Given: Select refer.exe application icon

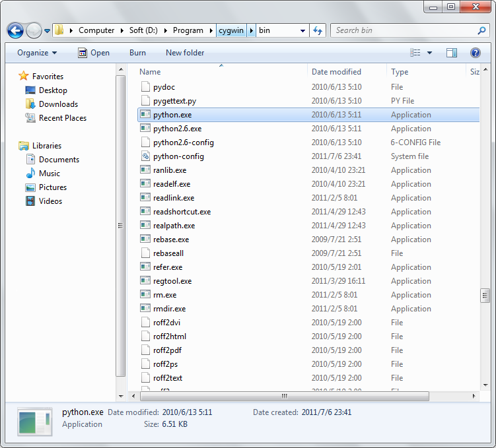Looking at the screenshot, I should (x=145, y=267).
